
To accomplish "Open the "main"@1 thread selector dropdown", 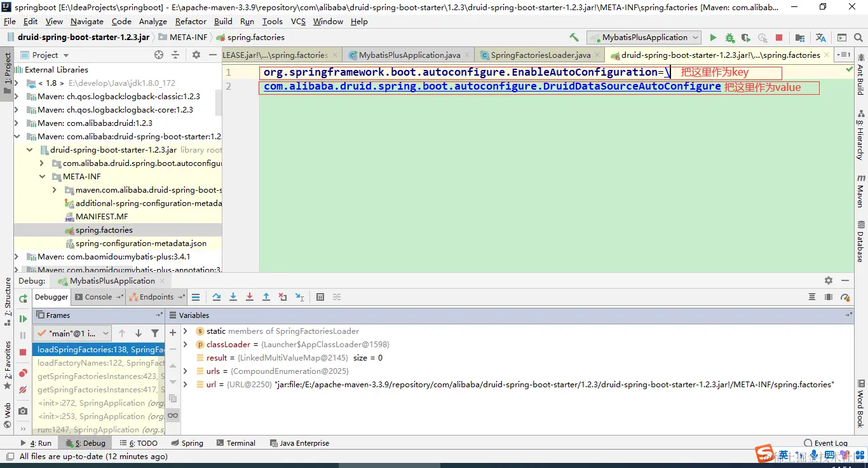I will [72, 333].
